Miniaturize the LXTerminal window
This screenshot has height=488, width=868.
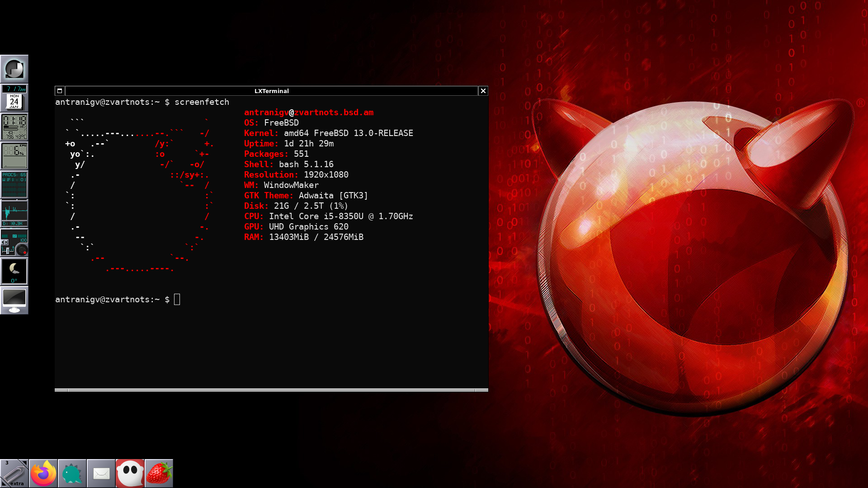(60, 91)
